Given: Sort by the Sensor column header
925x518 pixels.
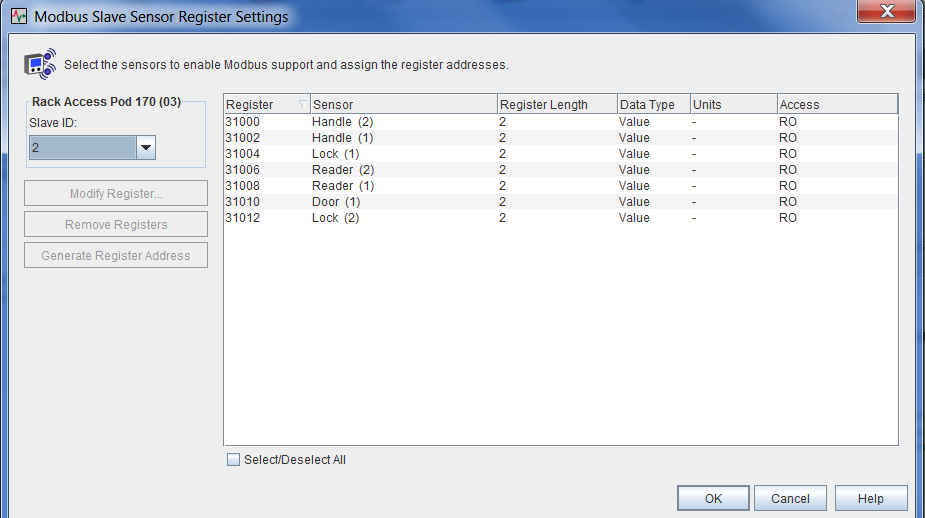Looking at the screenshot, I should point(404,104).
